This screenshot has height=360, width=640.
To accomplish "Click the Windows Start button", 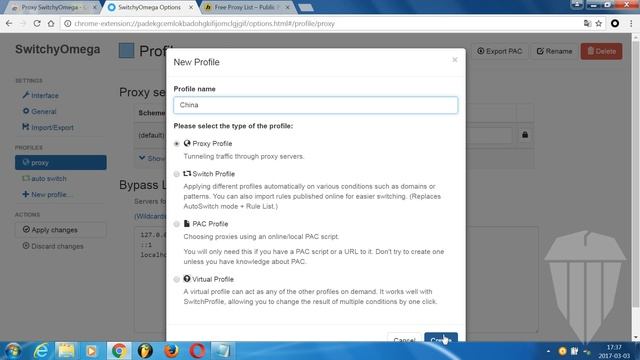I will click(13, 351).
